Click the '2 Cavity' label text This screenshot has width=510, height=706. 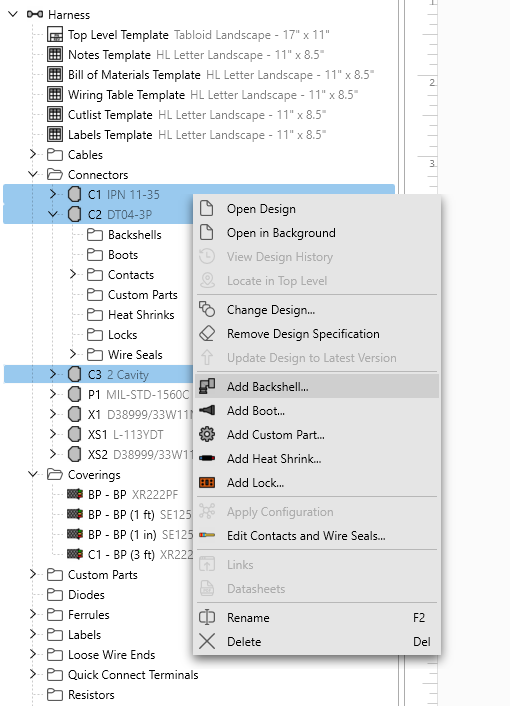pyautogui.click(x=128, y=375)
